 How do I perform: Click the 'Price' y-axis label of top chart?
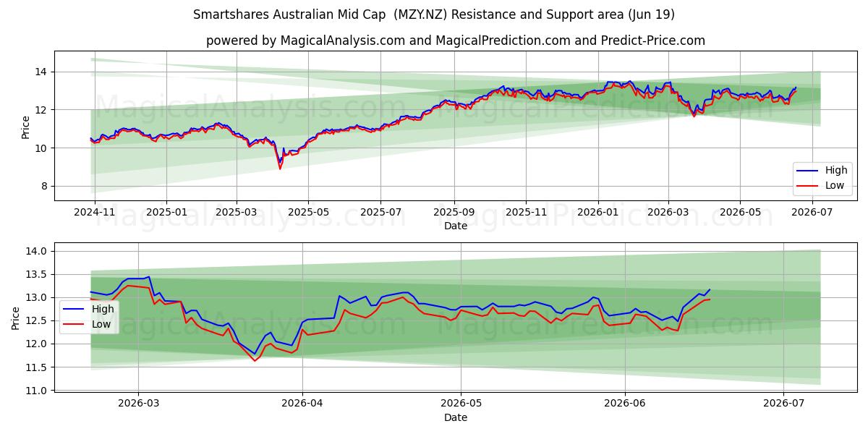point(25,127)
